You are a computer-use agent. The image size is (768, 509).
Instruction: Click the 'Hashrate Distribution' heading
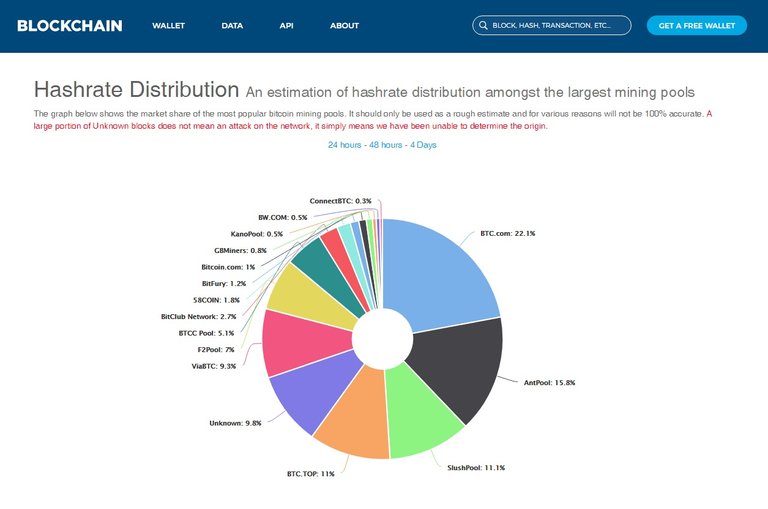(136, 90)
